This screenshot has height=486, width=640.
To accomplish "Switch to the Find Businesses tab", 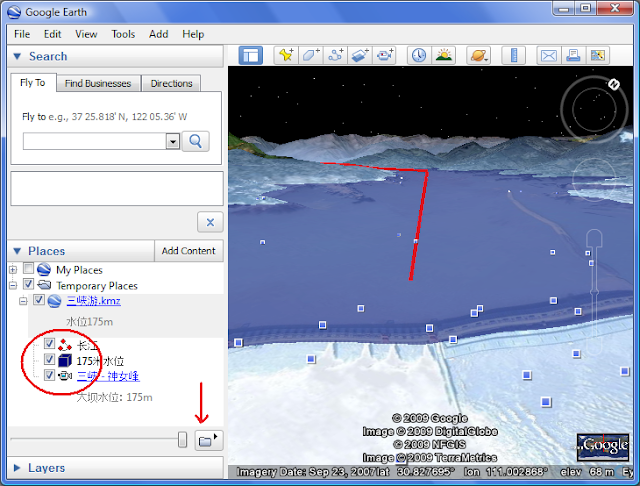I will [x=98, y=84].
